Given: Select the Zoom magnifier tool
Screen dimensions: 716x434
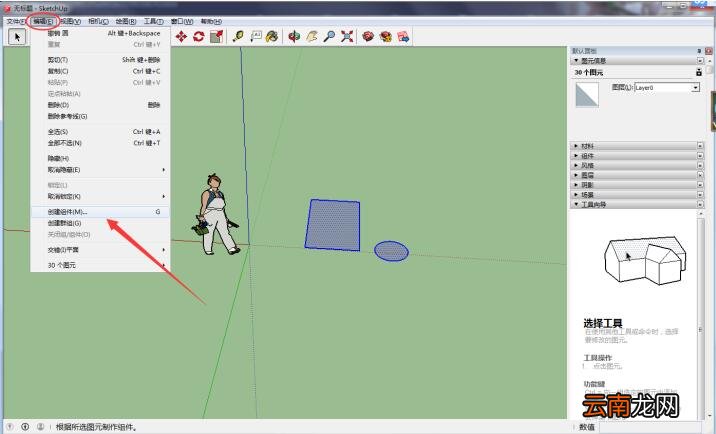Looking at the screenshot, I should click(x=329, y=37).
